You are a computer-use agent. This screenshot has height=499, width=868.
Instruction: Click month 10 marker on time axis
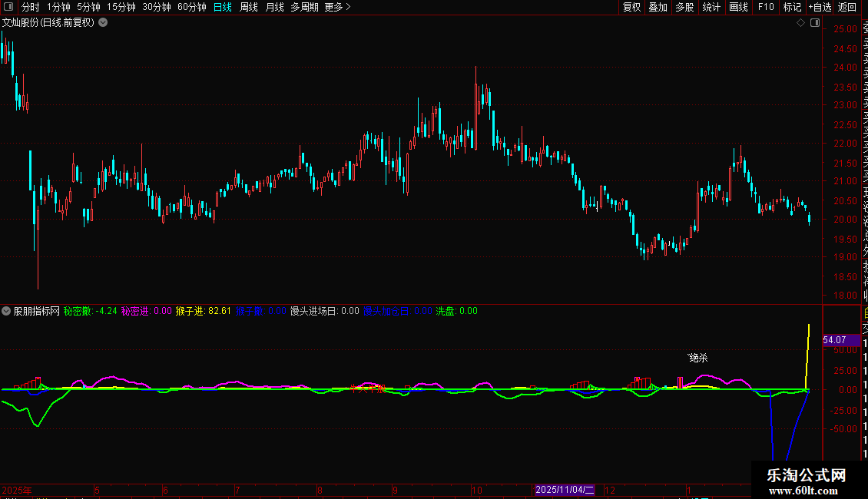pos(476,490)
